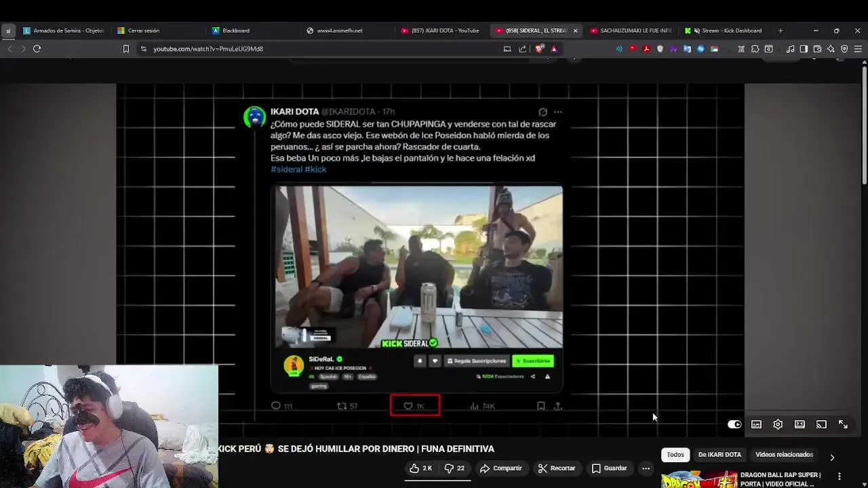The width and height of the screenshot is (868, 488).
Task: Show more filter chips arrow
Action: (832, 457)
